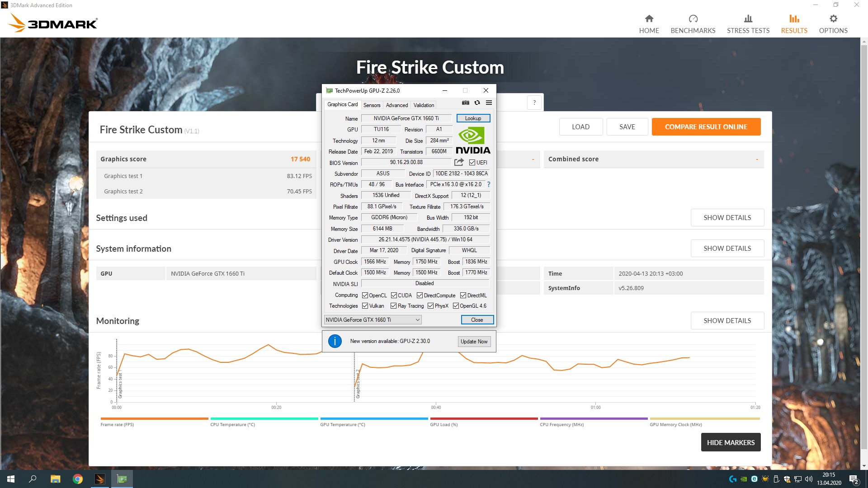Open the Benchmarks section in 3DMark
This screenshot has height=488, width=868.
693,23
